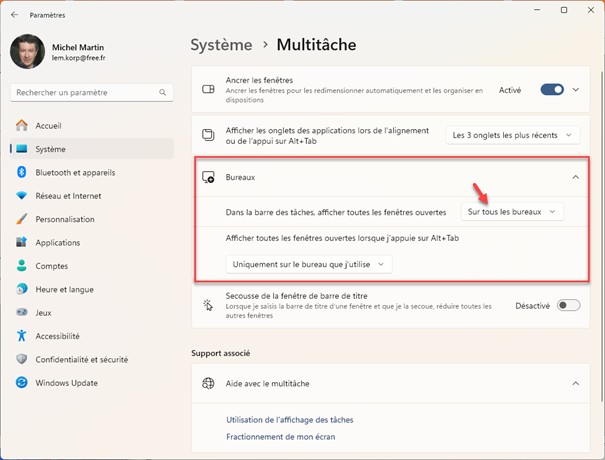Open 'Les 3 onglets les plus récents' dropdown
Screen dimensions: 605x460
point(512,135)
